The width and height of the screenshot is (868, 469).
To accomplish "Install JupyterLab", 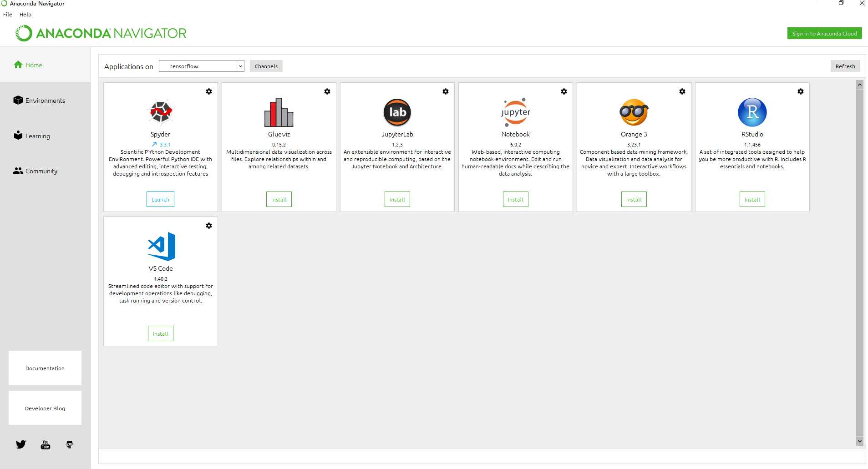I will point(397,199).
